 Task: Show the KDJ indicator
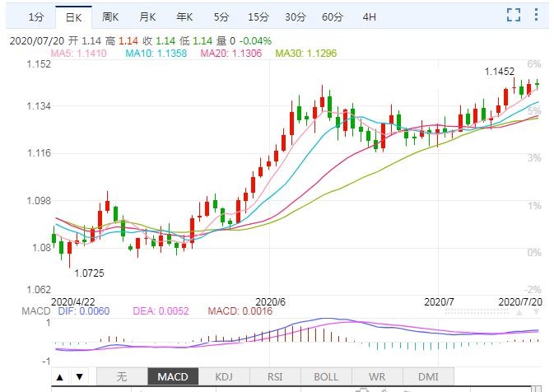(x=224, y=377)
